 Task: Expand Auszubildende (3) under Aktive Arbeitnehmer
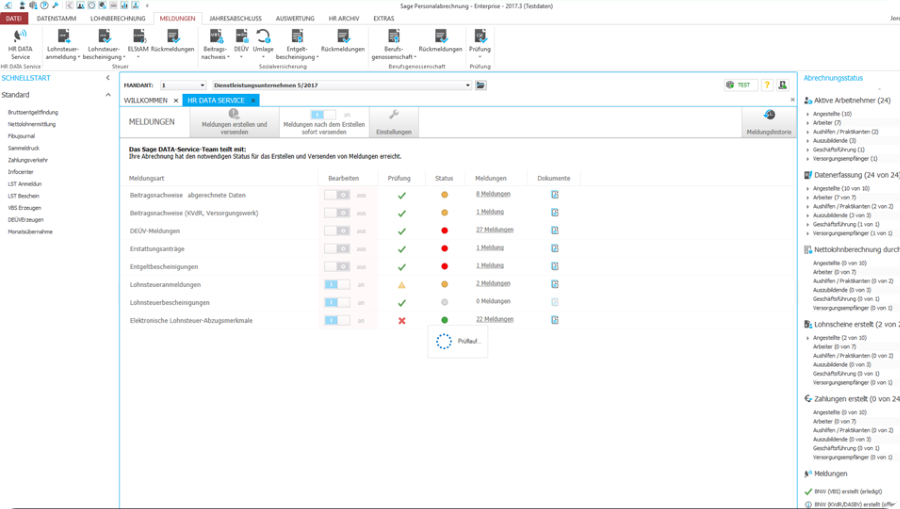click(x=808, y=141)
